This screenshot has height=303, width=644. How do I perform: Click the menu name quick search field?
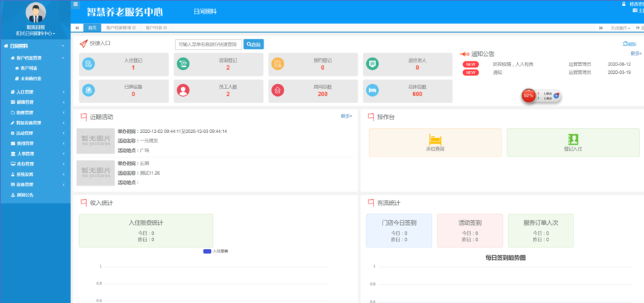(x=209, y=44)
